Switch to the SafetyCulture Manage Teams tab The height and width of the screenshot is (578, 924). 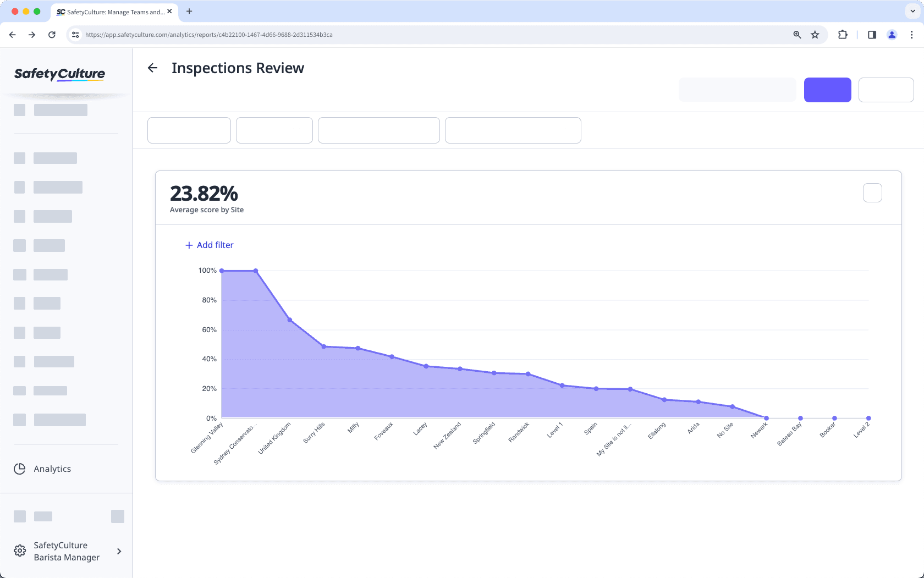click(x=110, y=12)
